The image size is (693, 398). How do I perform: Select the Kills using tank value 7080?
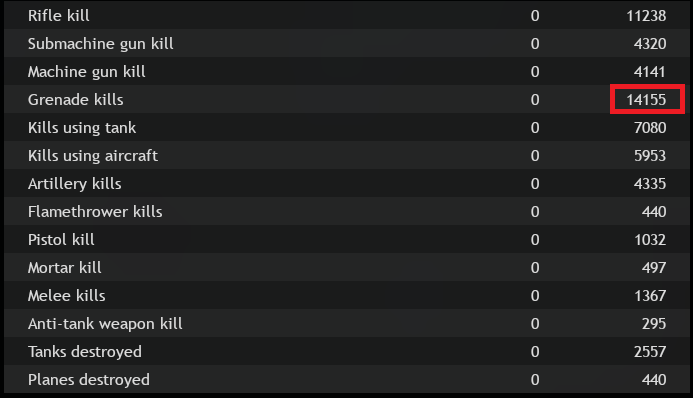[650, 128]
